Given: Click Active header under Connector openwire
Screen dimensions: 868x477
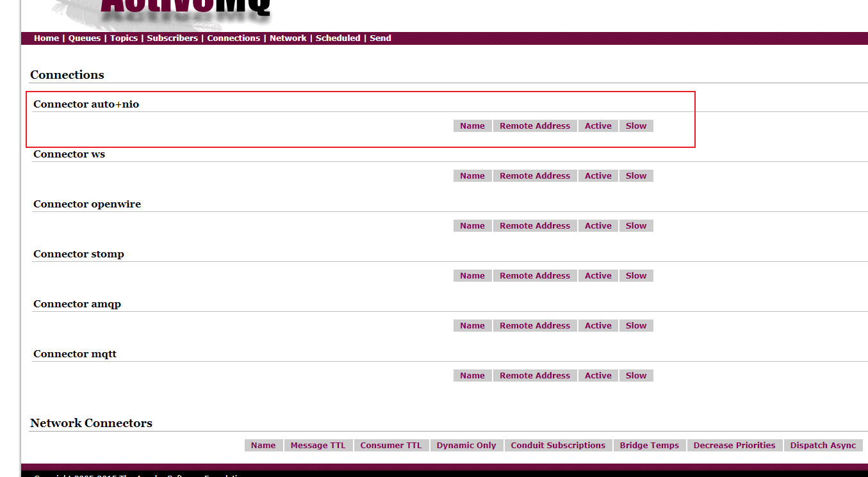Looking at the screenshot, I should click(598, 226).
